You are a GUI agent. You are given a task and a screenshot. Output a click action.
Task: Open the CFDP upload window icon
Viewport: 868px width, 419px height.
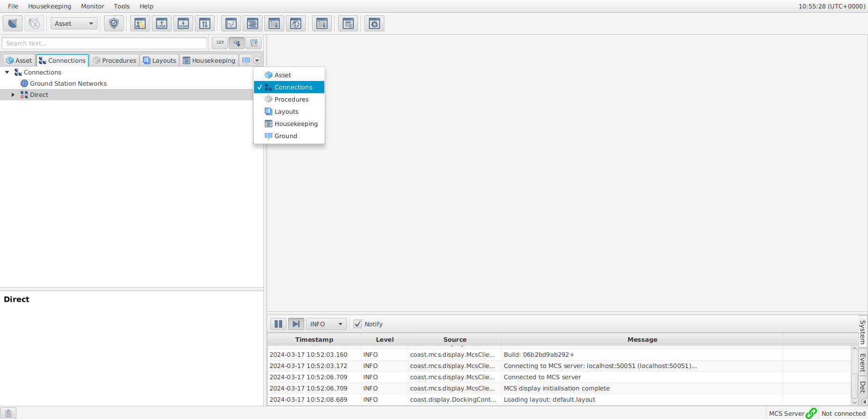coord(162,23)
